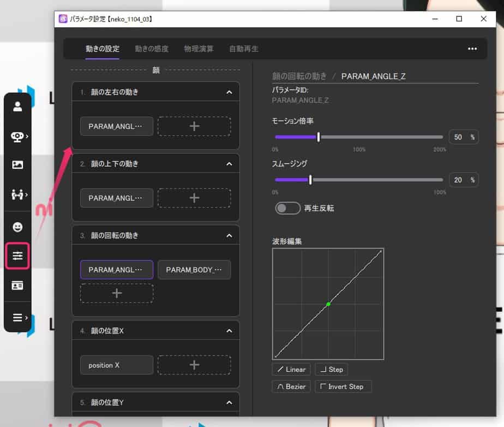Image resolution: width=504 pixels, height=427 pixels.
Task: Open the hamburger menu sidebar icon
Action: pos(17,318)
